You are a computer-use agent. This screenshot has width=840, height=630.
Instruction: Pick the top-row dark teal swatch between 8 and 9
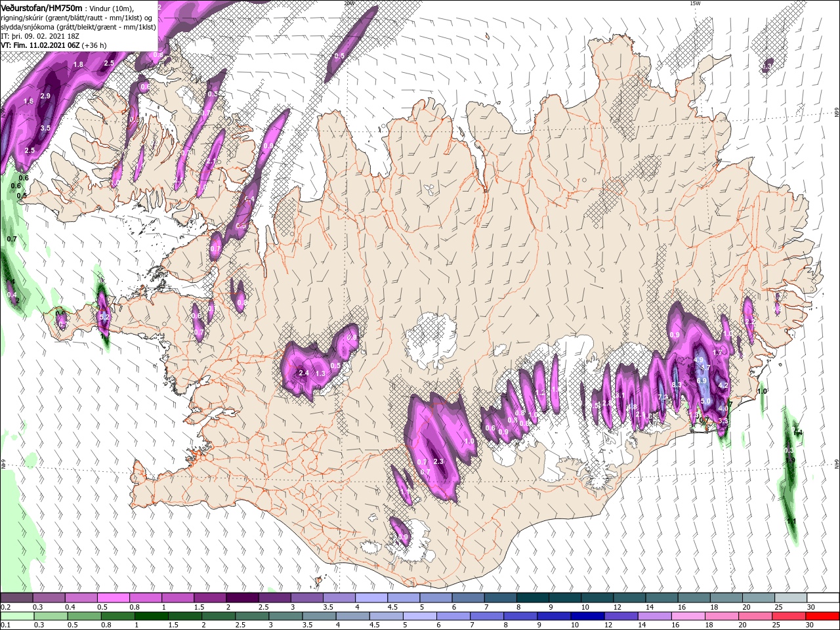tap(533, 598)
